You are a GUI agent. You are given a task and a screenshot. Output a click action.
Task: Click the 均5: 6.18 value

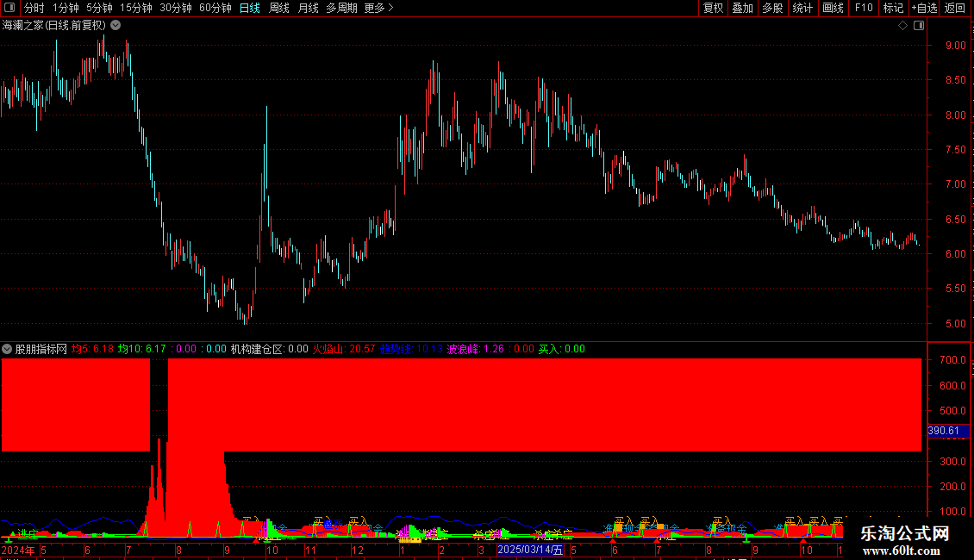(x=92, y=349)
